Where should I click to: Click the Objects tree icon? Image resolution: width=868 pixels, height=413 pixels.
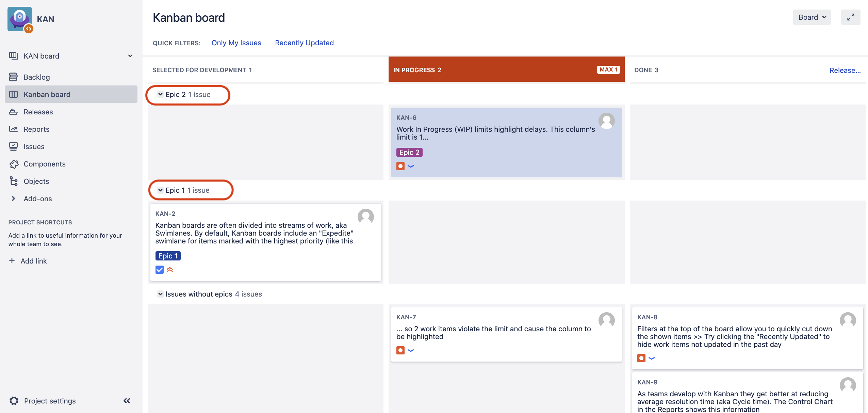14,181
